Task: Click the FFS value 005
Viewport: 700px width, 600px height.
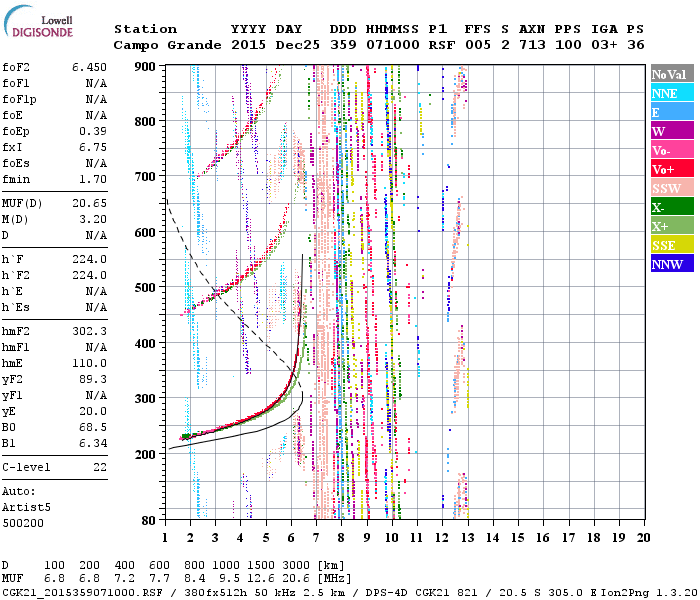Action: point(478,45)
